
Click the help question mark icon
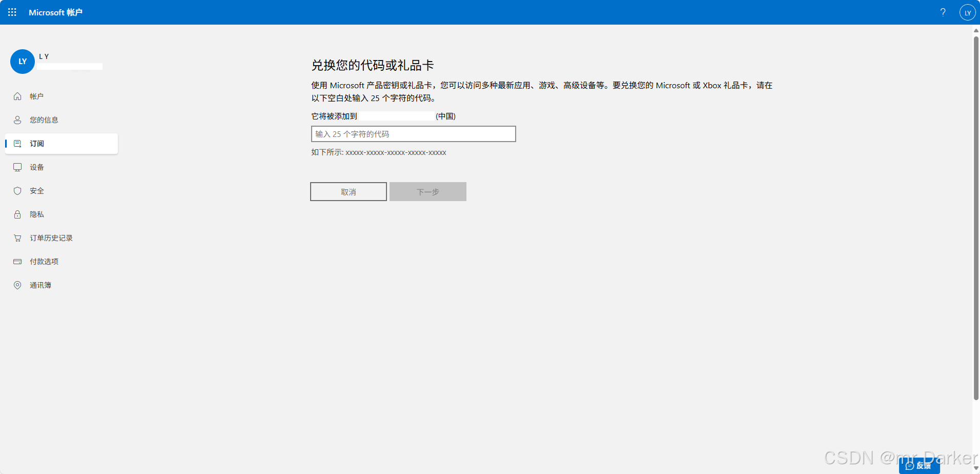pos(943,12)
